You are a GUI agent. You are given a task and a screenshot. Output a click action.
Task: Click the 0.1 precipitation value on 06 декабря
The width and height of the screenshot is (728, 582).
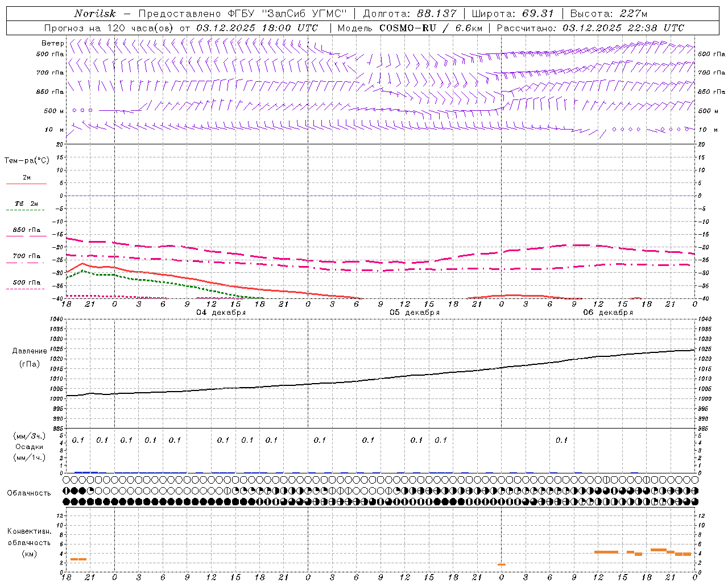coord(562,440)
